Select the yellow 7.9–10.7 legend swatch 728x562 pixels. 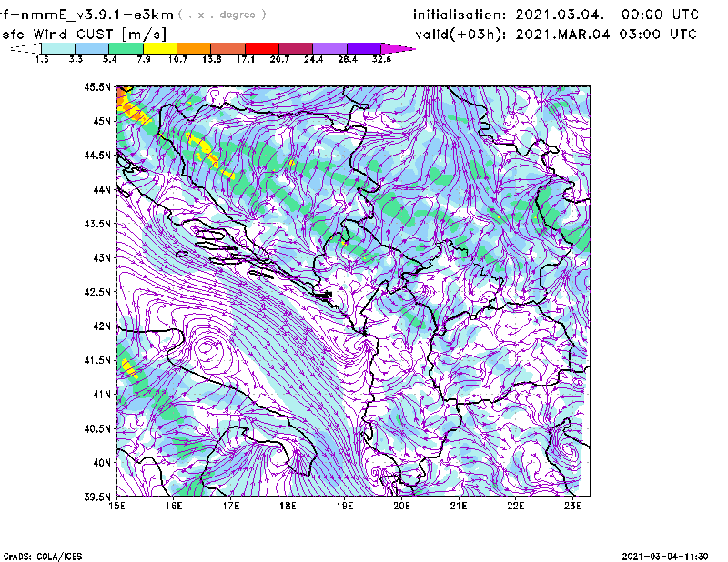[160, 48]
